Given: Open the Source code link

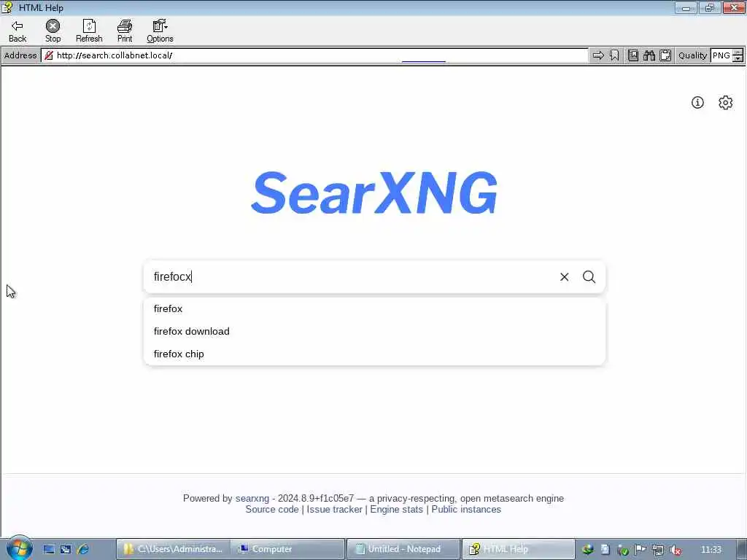Looking at the screenshot, I should 271,509.
